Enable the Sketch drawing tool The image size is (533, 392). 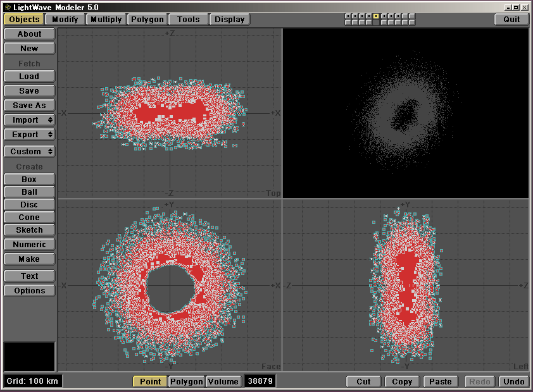pos(29,230)
